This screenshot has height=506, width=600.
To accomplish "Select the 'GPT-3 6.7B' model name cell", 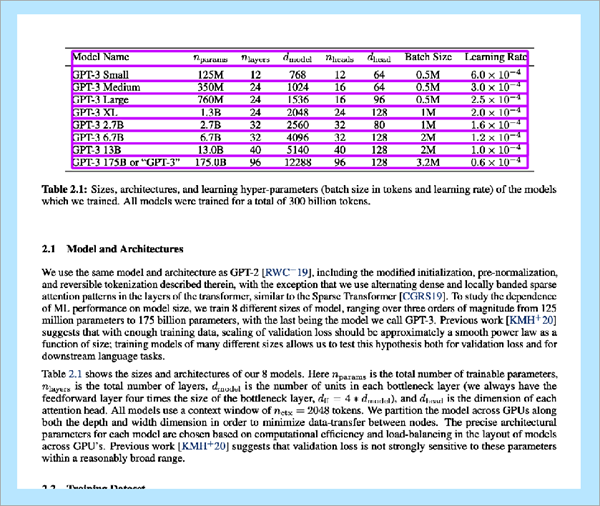I will click(98, 137).
